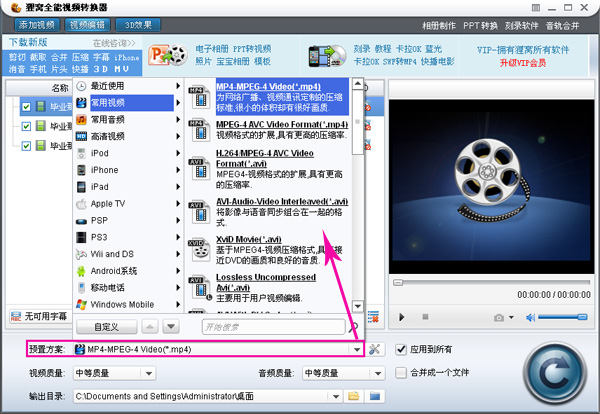Click the format search input field
Screen dimensions: 600x414
tap(273, 327)
